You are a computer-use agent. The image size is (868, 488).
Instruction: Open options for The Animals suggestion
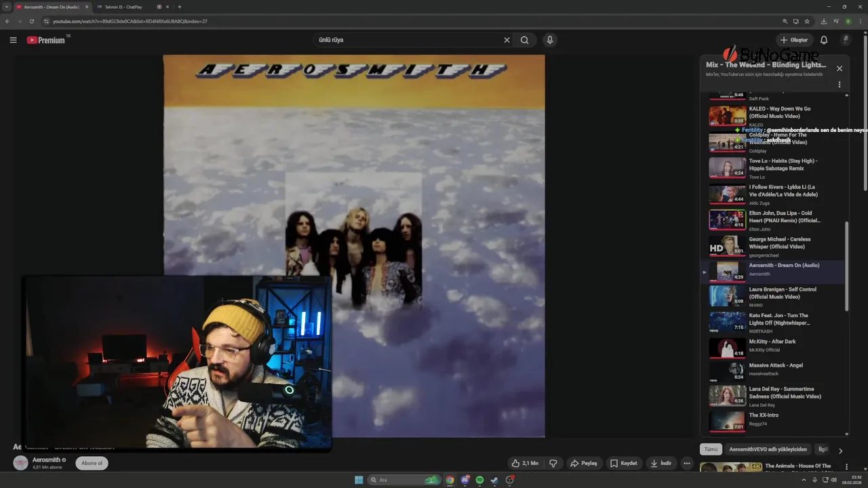pyautogui.click(x=846, y=466)
